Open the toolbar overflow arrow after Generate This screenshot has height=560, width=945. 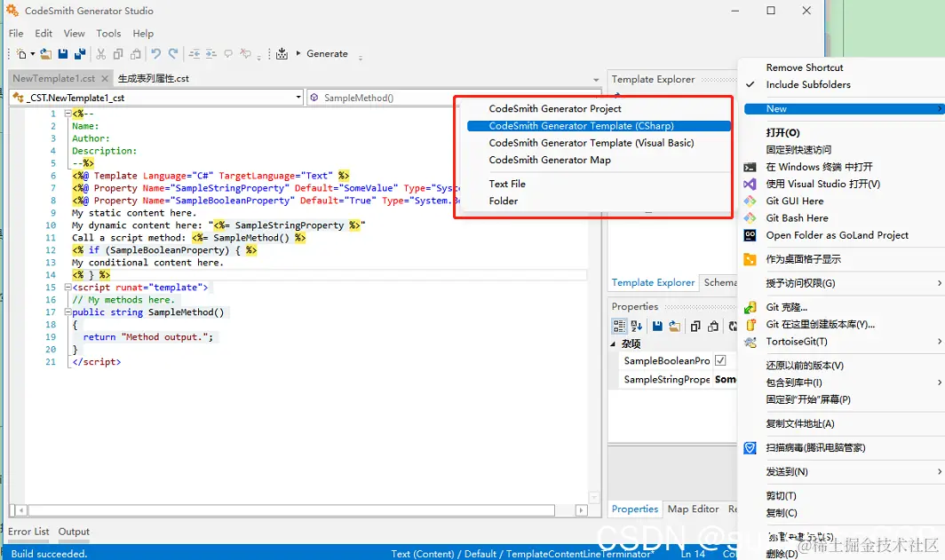tap(361, 58)
